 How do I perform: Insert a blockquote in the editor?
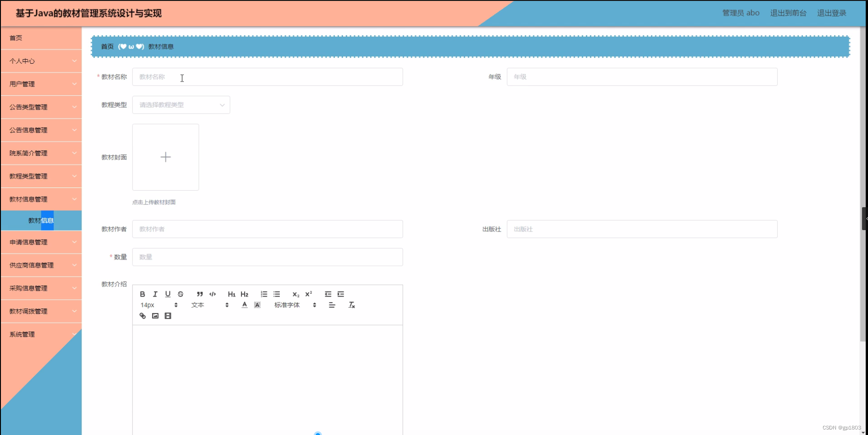pyautogui.click(x=199, y=294)
